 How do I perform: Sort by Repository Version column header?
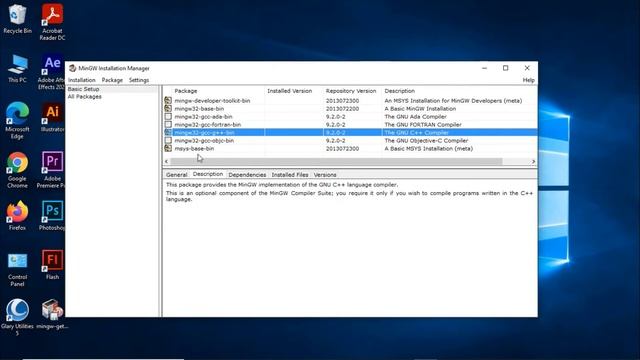(x=352, y=91)
